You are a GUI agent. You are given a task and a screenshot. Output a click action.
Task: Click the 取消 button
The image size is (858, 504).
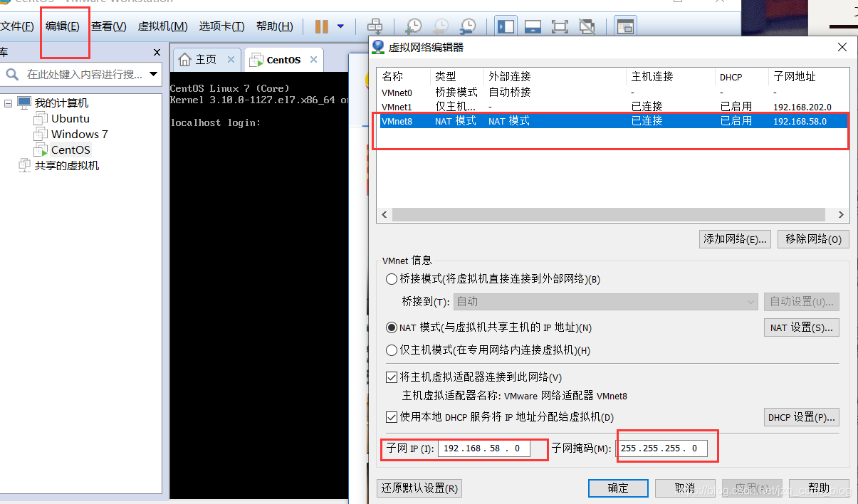click(685, 488)
